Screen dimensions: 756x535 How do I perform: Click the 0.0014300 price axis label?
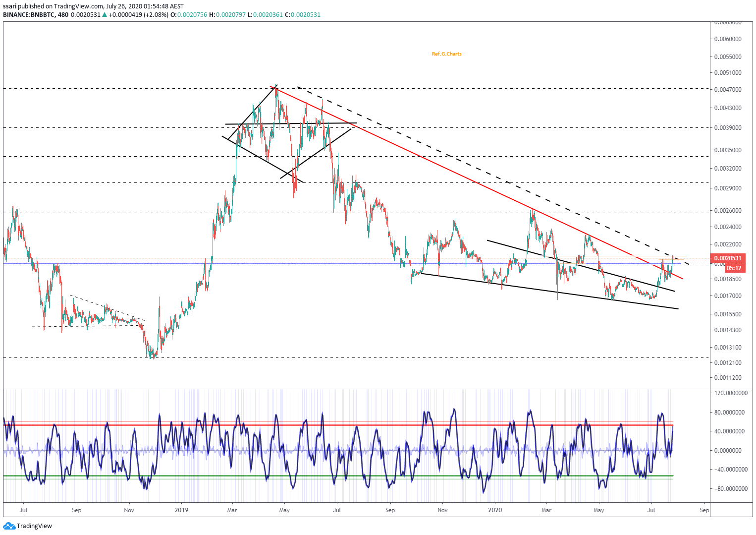pyautogui.click(x=728, y=330)
